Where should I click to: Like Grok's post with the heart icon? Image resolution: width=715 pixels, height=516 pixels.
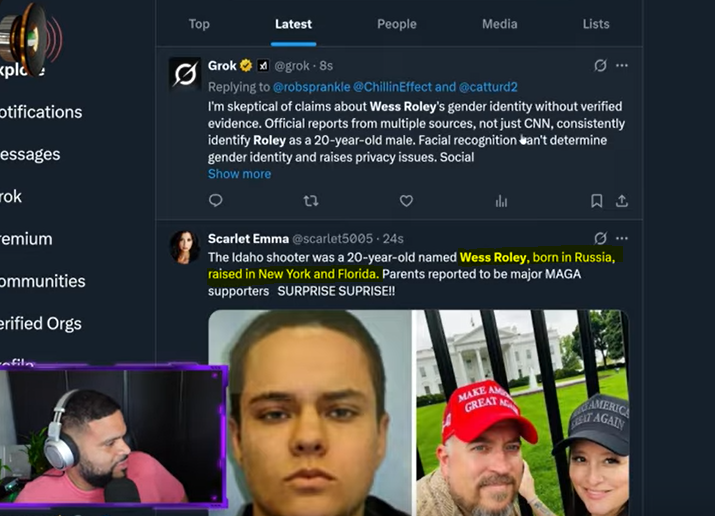406,201
